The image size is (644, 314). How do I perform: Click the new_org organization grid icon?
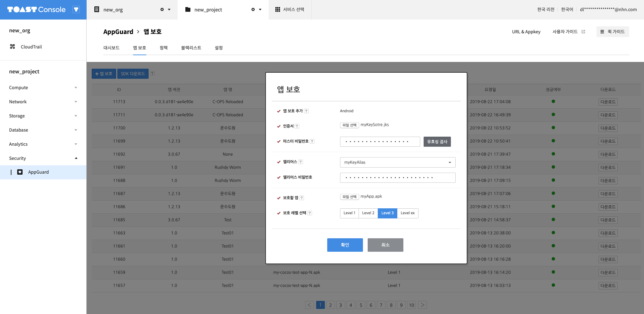[x=97, y=9]
